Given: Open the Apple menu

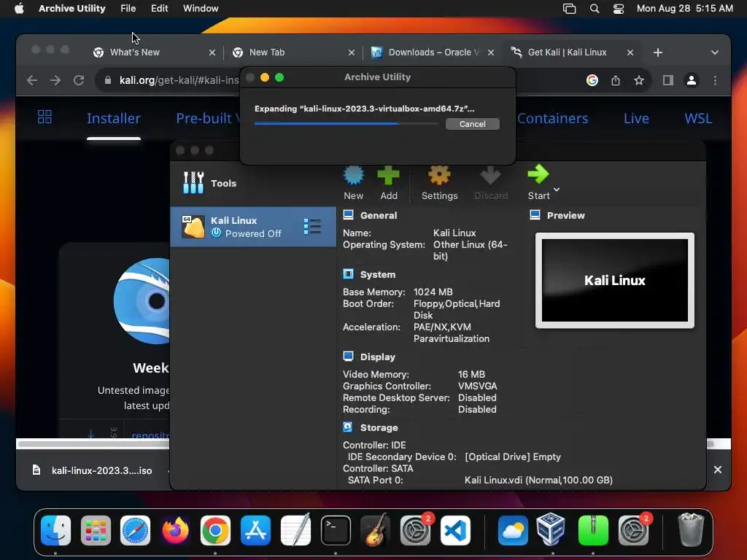Looking at the screenshot, I should click(x=19, y=8).
